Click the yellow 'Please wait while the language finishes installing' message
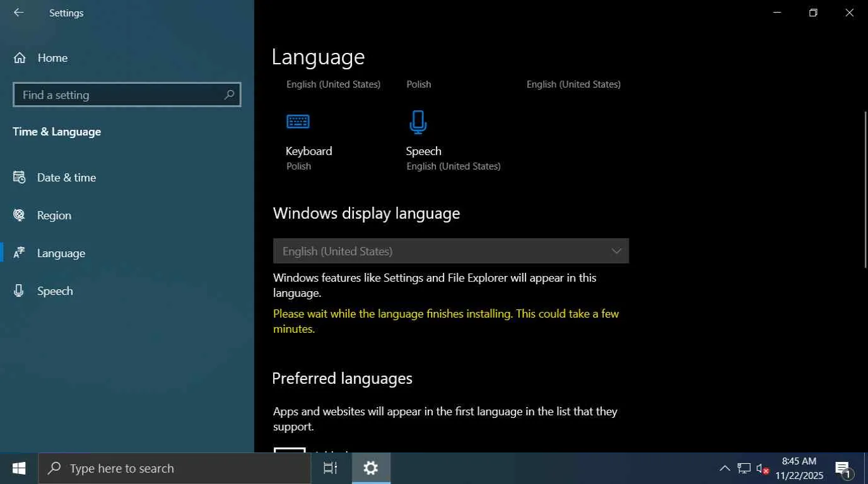Image resolution: width=868 pixels, height=484 pixels. tap(446, 321)
